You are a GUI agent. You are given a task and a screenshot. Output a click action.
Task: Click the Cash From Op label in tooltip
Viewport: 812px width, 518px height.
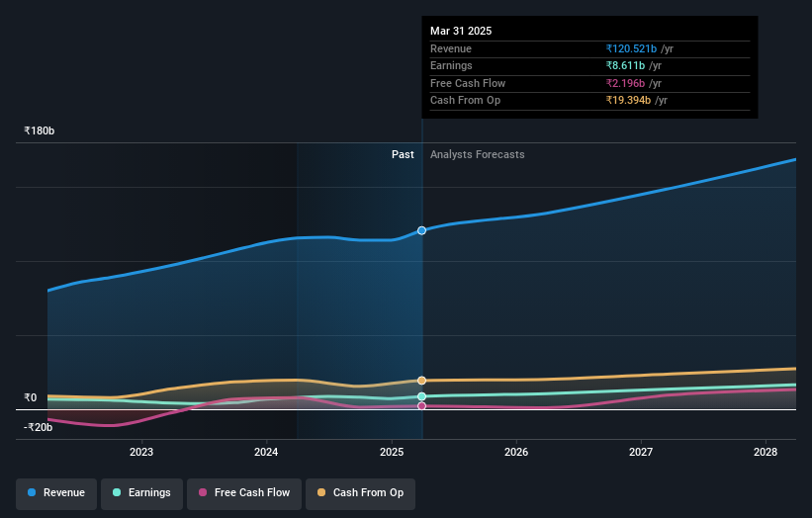tap(465, 101)
